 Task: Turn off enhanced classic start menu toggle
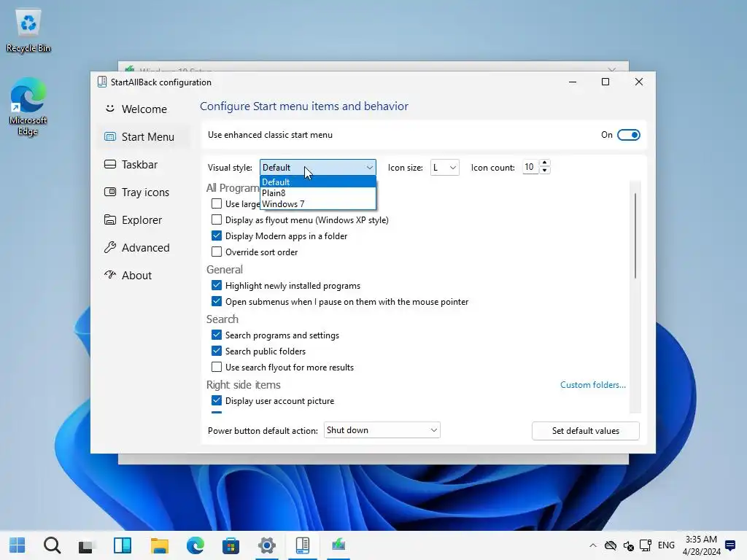pos(628,135)
